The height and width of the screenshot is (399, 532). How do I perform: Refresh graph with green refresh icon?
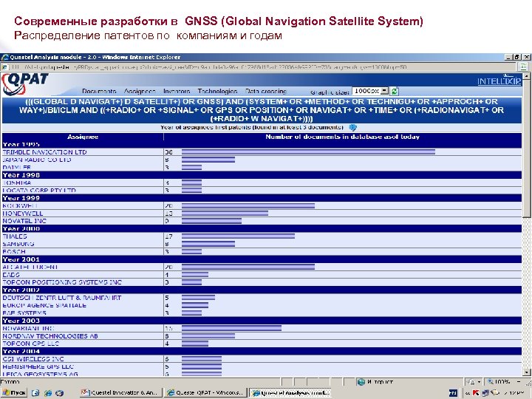tap(395, 91)
